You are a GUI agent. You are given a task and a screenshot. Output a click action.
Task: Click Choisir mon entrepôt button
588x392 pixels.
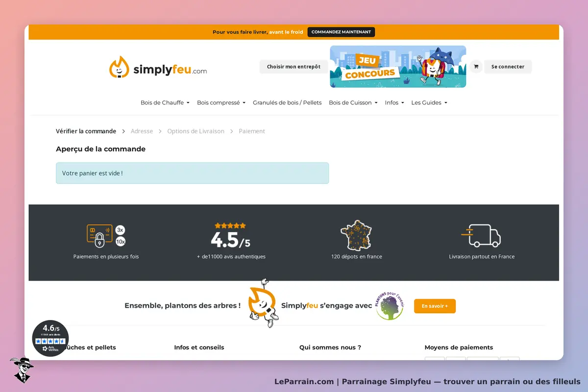(x=294, y=67)
